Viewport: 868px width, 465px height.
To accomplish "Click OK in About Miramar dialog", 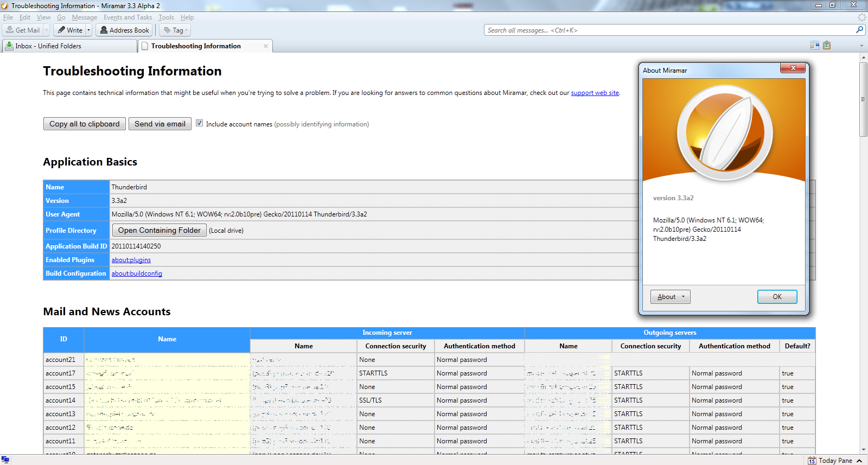I will pyautogui.click(x=777, y=297).
